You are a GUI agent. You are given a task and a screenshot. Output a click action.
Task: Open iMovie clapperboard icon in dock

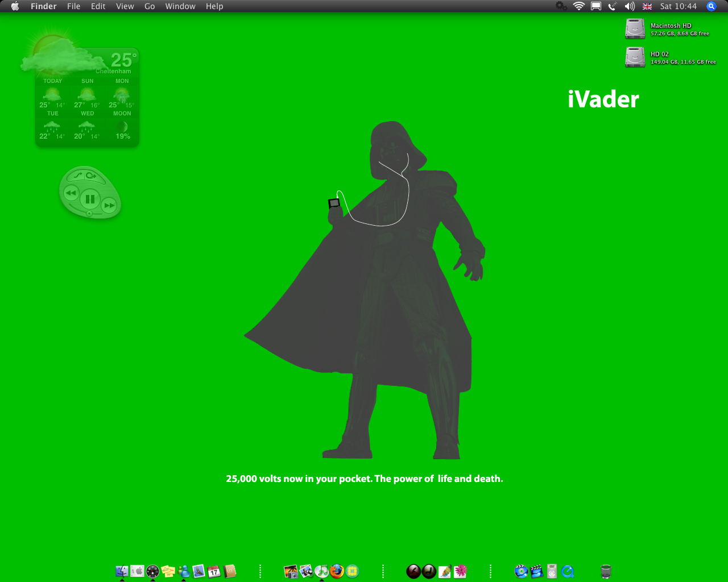536,571
